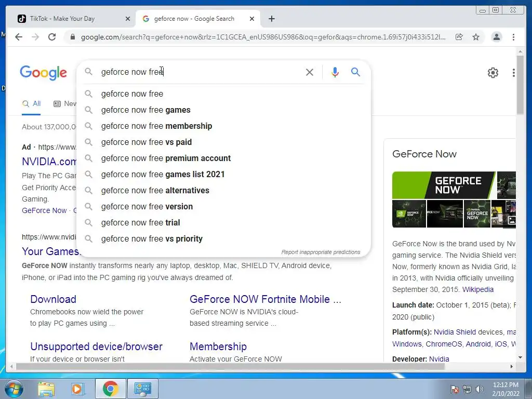Viewport: 532px width, 399px height.
Task: Click the GeForce Now ad sitelink
Action: (x=44, y=210)
